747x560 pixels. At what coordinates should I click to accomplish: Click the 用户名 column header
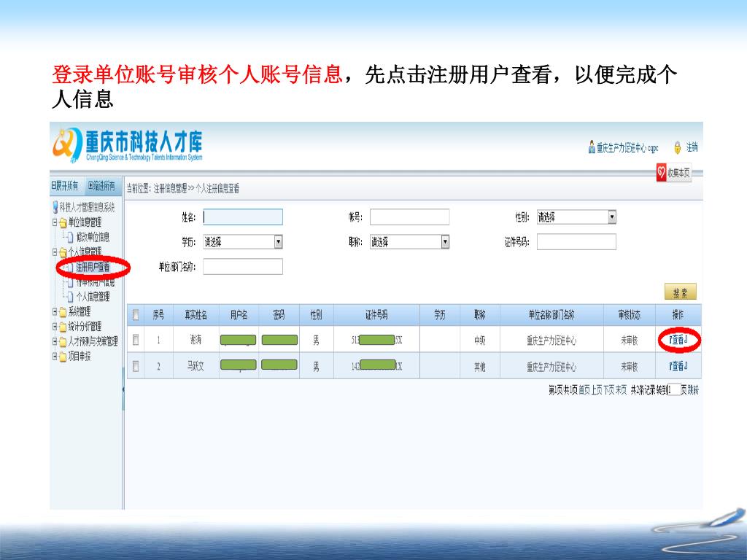click(x=239, y=315)
